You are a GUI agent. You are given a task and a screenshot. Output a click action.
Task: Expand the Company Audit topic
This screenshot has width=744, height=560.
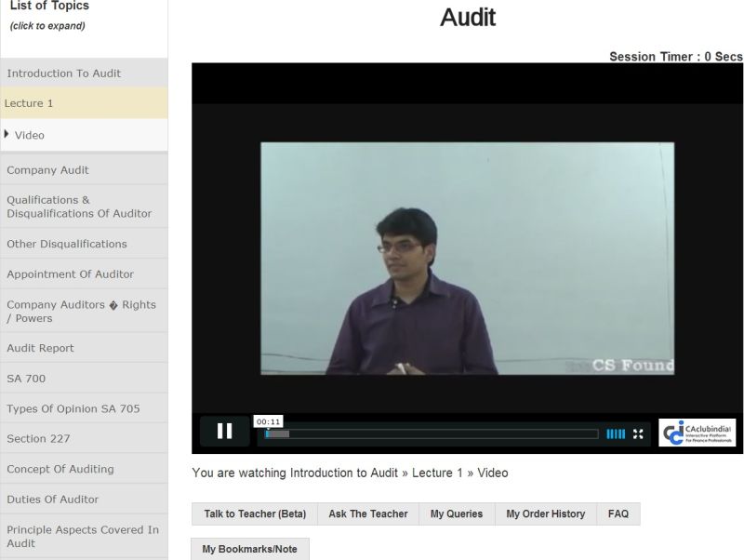click(47, 170)
